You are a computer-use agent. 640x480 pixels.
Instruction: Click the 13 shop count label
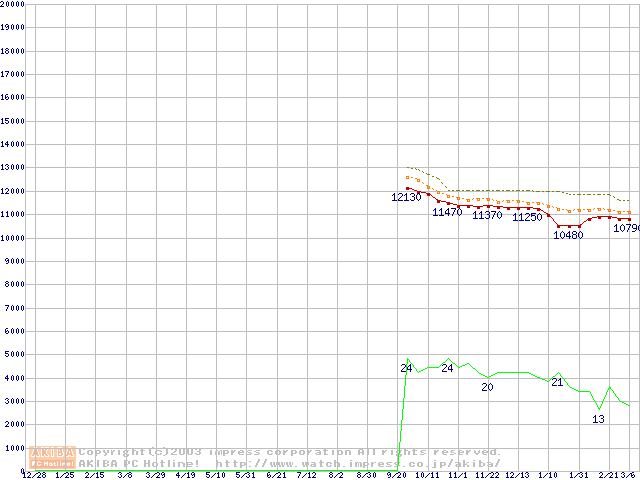coord(598,419)
